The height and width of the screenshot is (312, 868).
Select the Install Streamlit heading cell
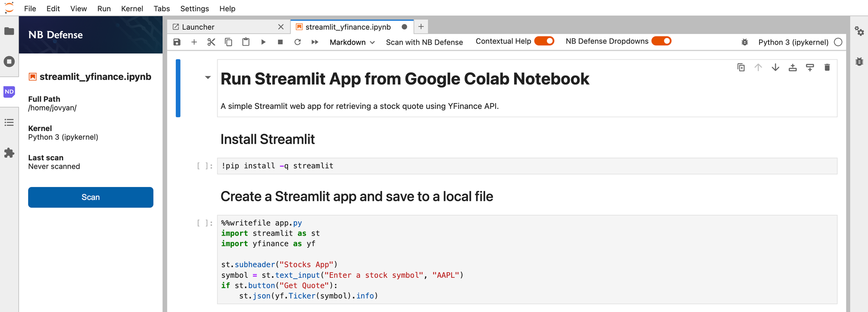click(267, 139)
